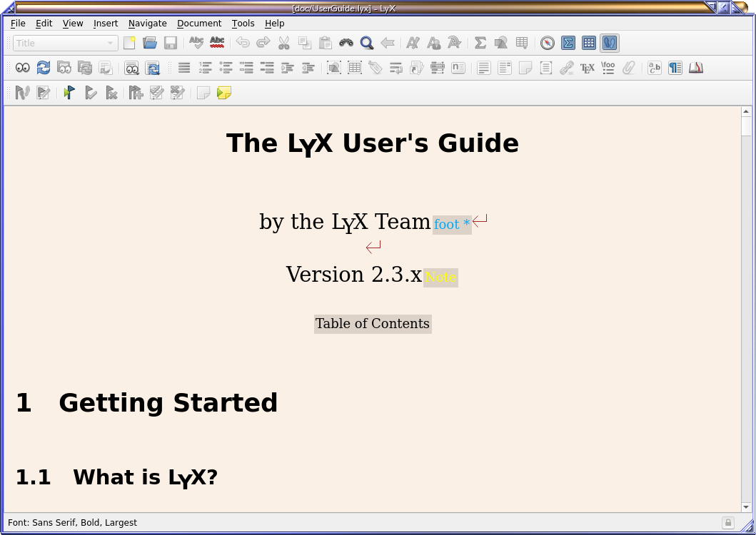View master document (folder with eyes)
Image resolution: width=756 pixels, height=535 pixels.
pos(64,68)
